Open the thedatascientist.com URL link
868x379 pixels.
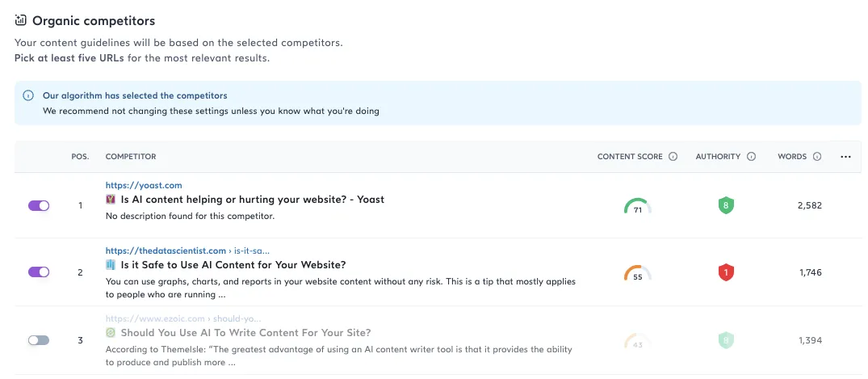point(166,251)
